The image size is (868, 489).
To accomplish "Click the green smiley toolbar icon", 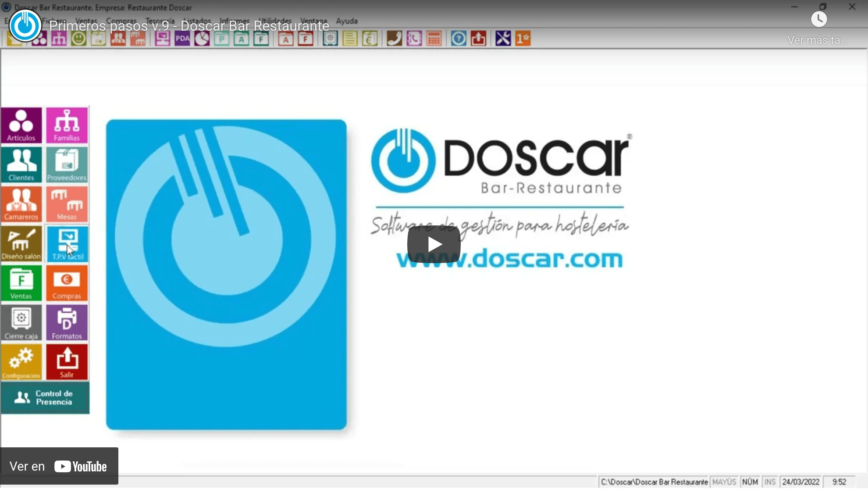I will click(78, 39).
